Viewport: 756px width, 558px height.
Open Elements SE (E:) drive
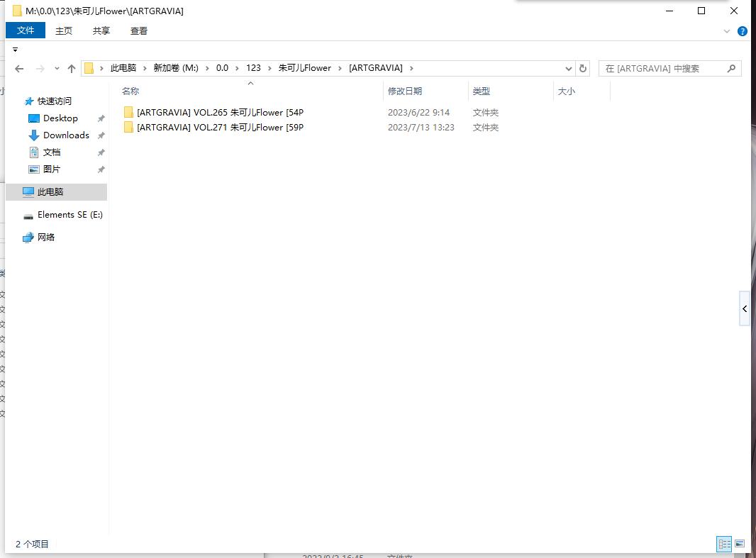pos(70,214)
